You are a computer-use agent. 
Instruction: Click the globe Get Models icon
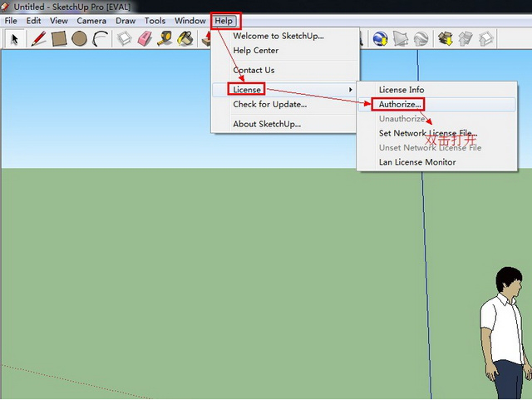381,39
